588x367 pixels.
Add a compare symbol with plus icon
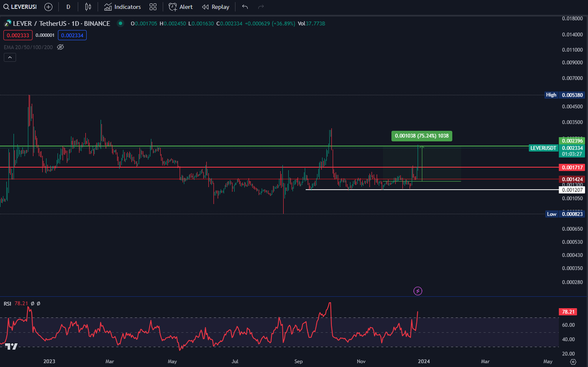click(x=48, y=7)
